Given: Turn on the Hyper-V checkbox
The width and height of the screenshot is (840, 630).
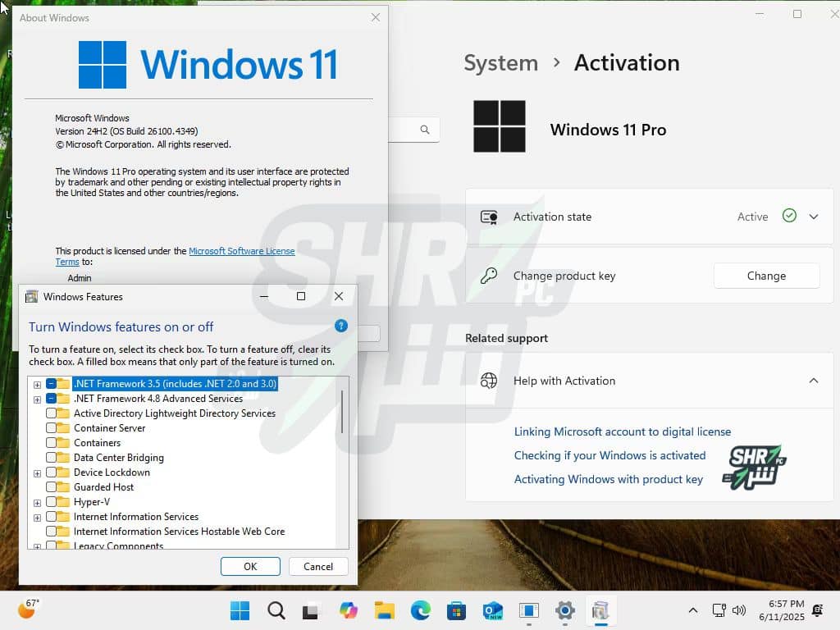Looking at the screenshot, I should point(52,502).
